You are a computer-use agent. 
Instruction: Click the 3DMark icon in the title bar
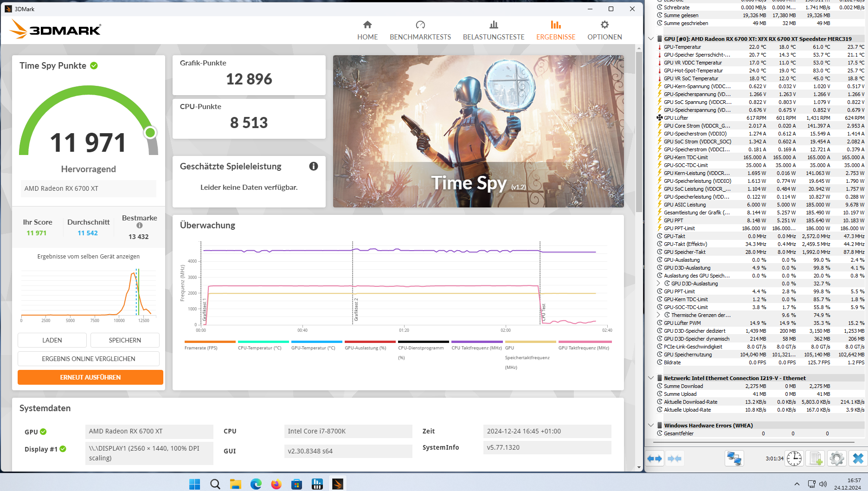(8, 9)
